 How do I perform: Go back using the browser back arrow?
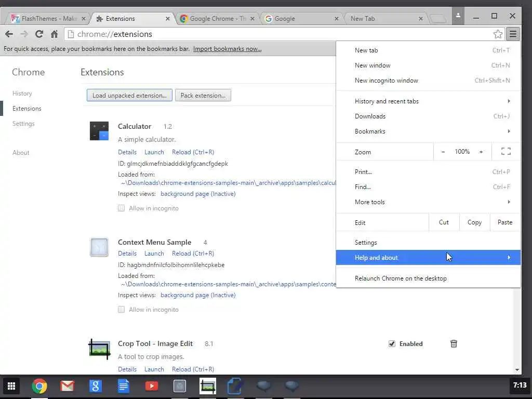click(9, 34)
